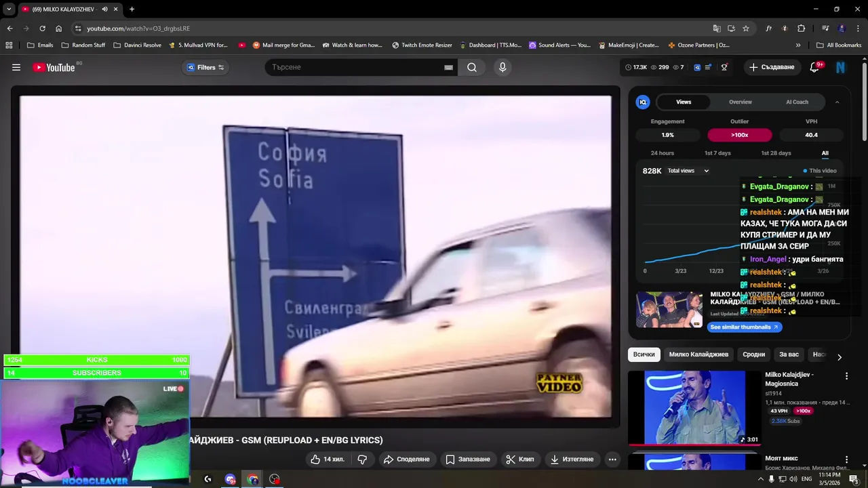Click the video player to toggle playback
Viewport: 868px width, 488px height.
[315, 256]
